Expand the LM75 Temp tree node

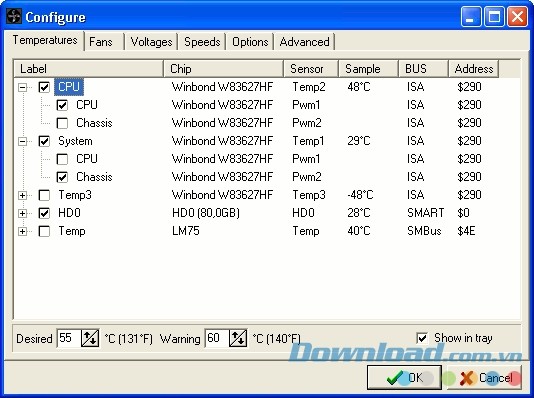[x=22, y=232]
